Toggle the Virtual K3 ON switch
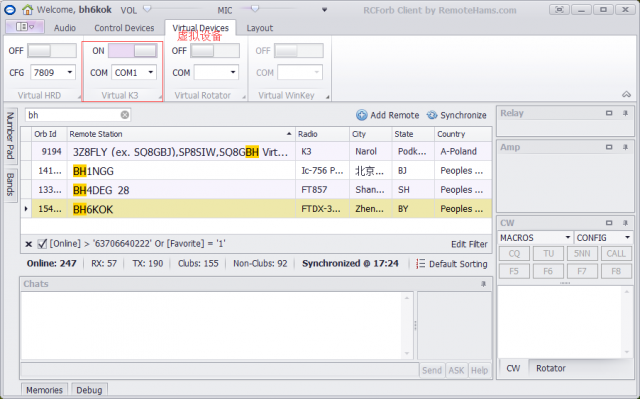Image resolution: width=640 pixels, height=399 pixels. 133,51
